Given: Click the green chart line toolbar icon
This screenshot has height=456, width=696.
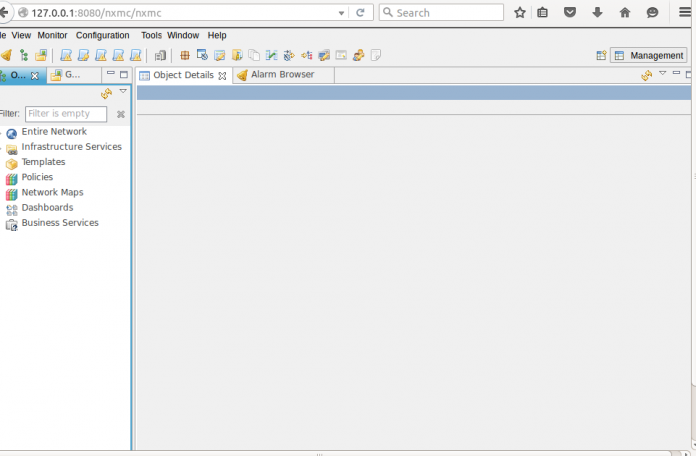Looking at the screenshot, I should [271, 55].
